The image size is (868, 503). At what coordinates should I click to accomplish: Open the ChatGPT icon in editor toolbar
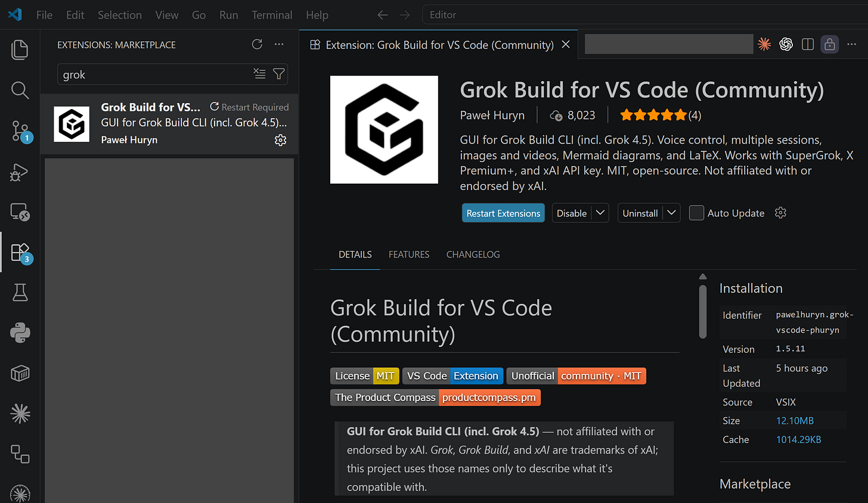point(786,44)
